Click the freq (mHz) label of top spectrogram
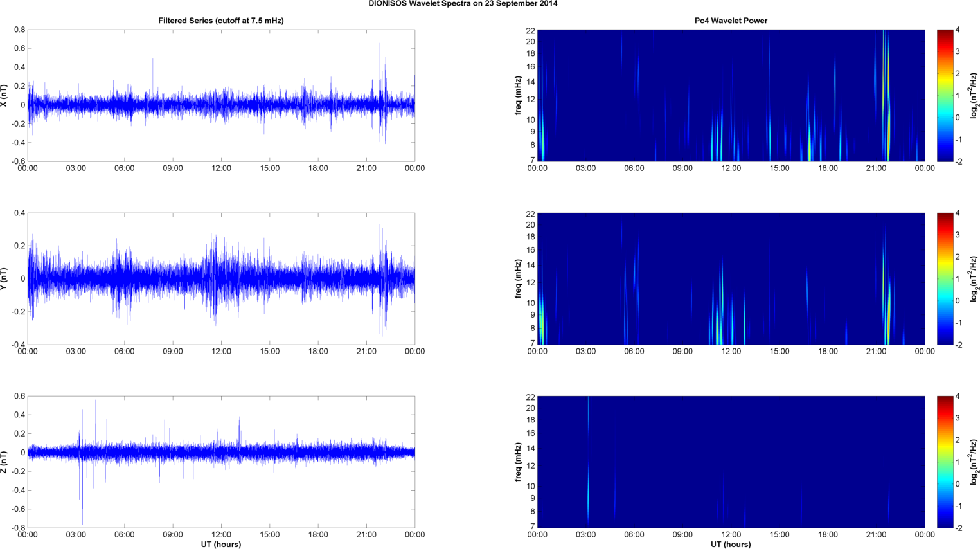980x549 pixels. click(518, 96)
